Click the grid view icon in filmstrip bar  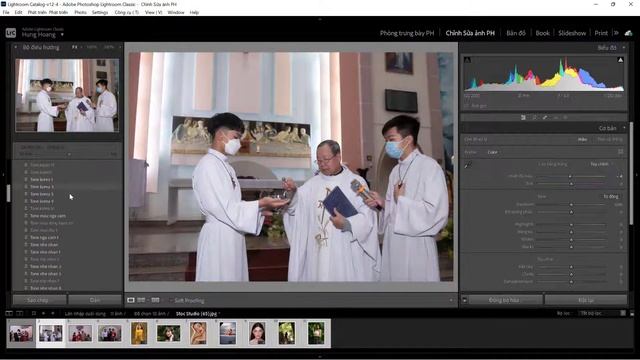[34, 313]
